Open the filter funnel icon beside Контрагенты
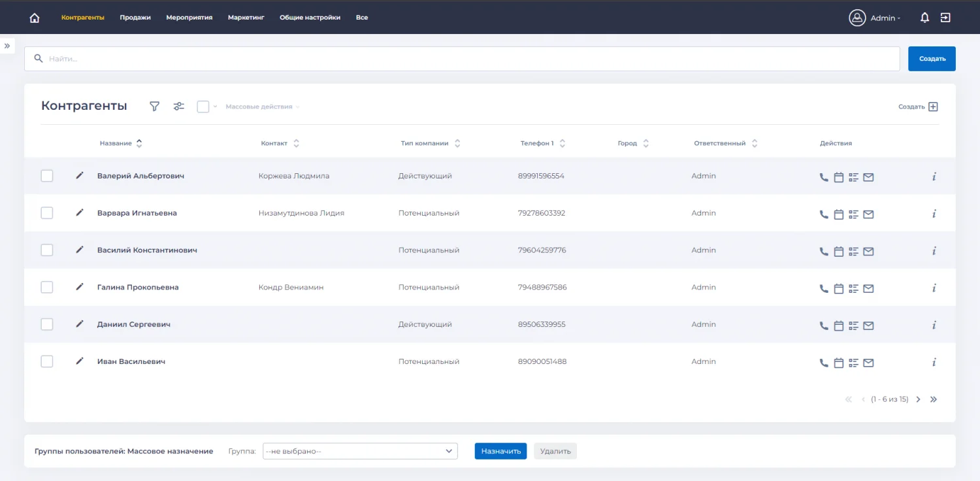The height and width of the screenshot is (481, 980). pos(154,107)
